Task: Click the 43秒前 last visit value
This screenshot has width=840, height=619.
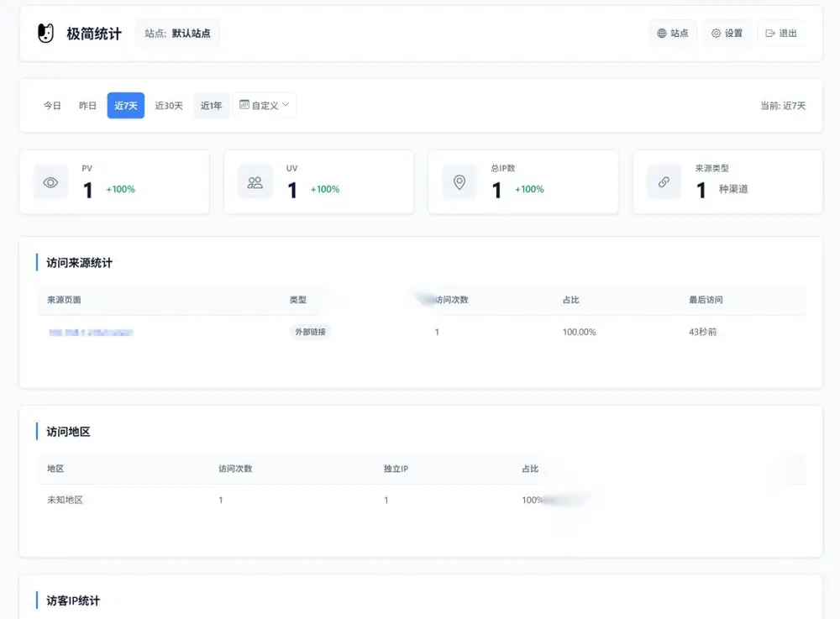Action: pyautogui.click(x=702, y=332)
